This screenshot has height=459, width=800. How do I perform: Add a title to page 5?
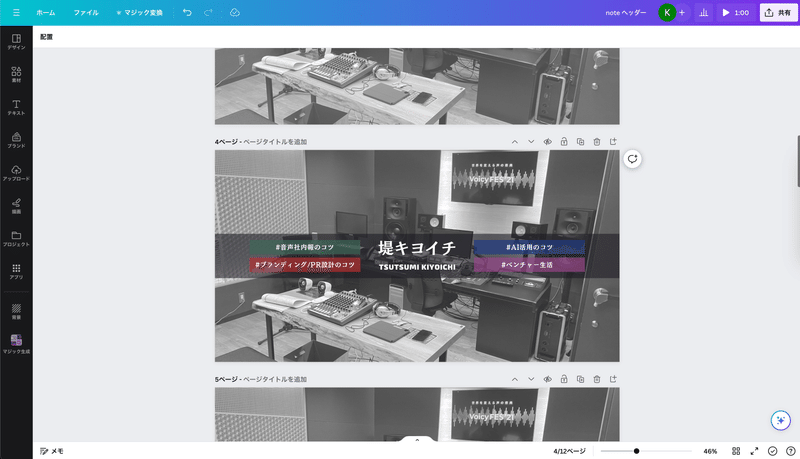tap(275, 379)
